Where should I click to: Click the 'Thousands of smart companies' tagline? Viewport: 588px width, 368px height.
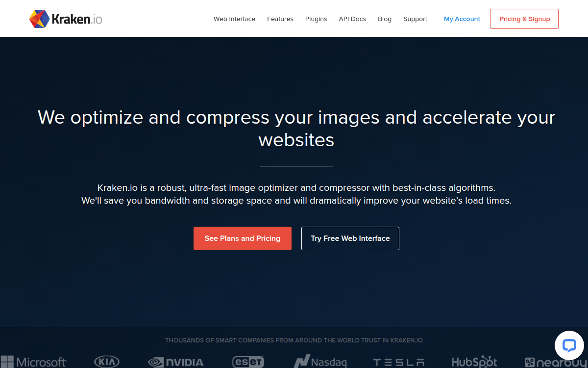point(294,340)
